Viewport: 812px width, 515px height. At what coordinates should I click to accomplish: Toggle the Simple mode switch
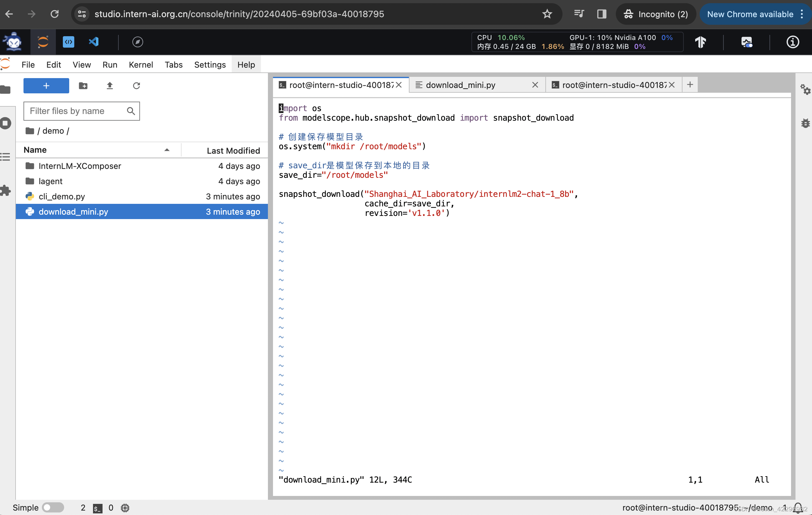coord(53,507)
